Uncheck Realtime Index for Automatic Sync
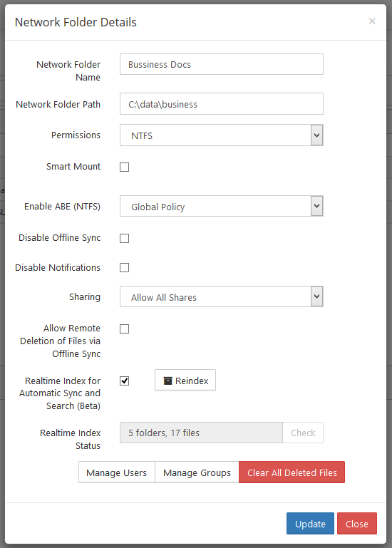The height and width of the screenshot is (548, 392). [124, 381]
